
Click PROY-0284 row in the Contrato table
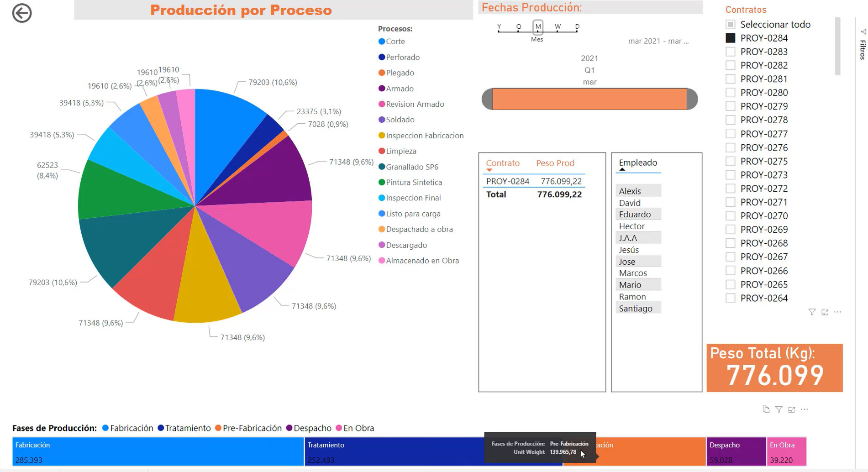click(507, 181)
